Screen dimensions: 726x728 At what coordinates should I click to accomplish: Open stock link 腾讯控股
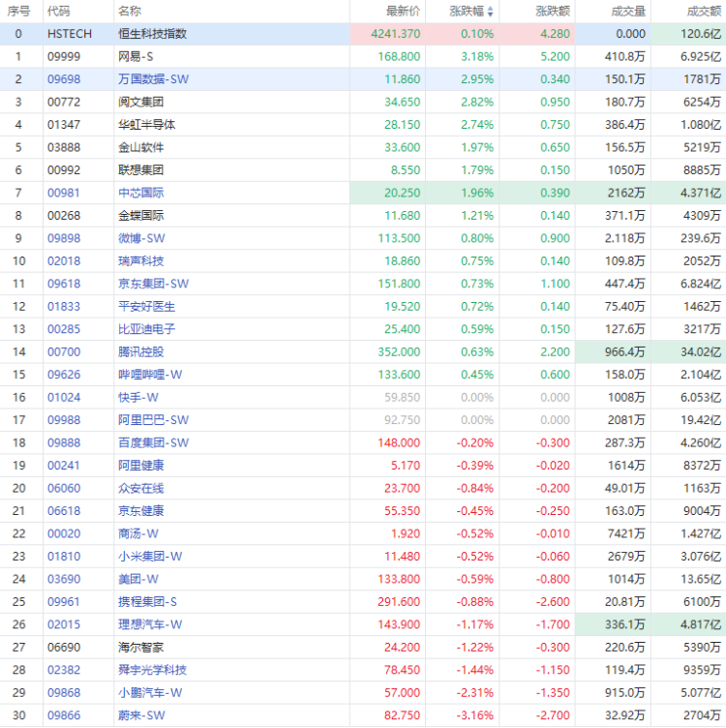pyautogui.click(x=141, y=352)
